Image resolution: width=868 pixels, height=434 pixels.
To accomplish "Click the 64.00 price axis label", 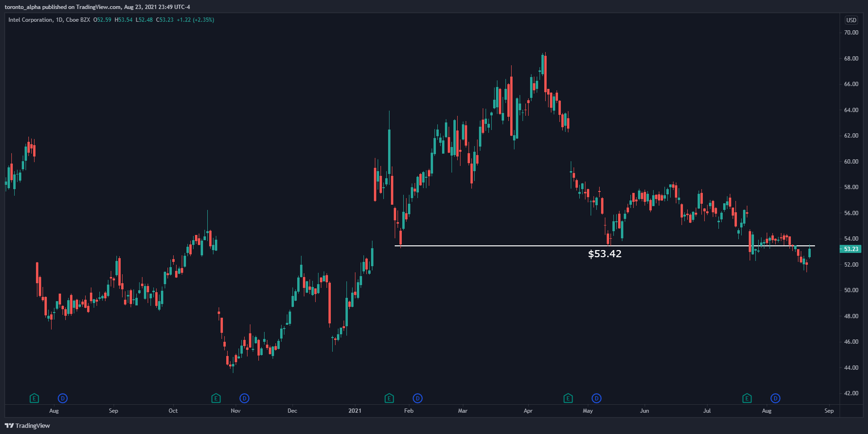I will click(851, 110).
